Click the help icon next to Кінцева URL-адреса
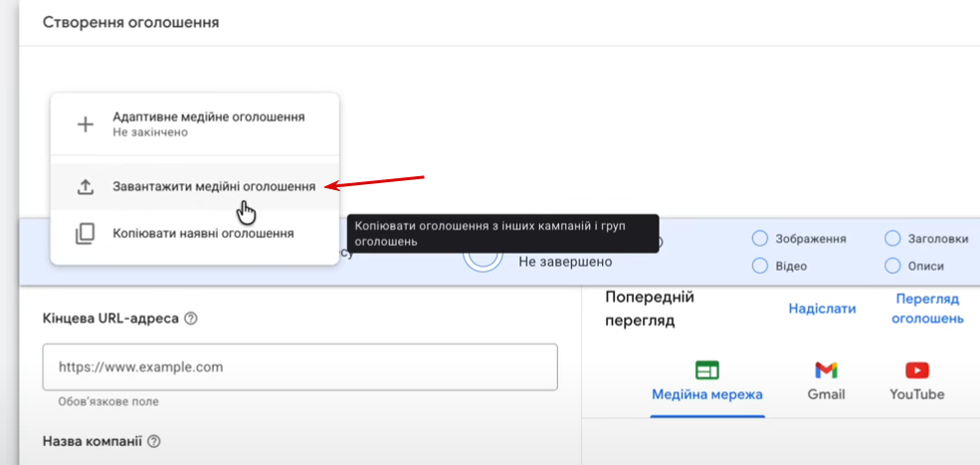980x465 pixels. coord(191,319)
